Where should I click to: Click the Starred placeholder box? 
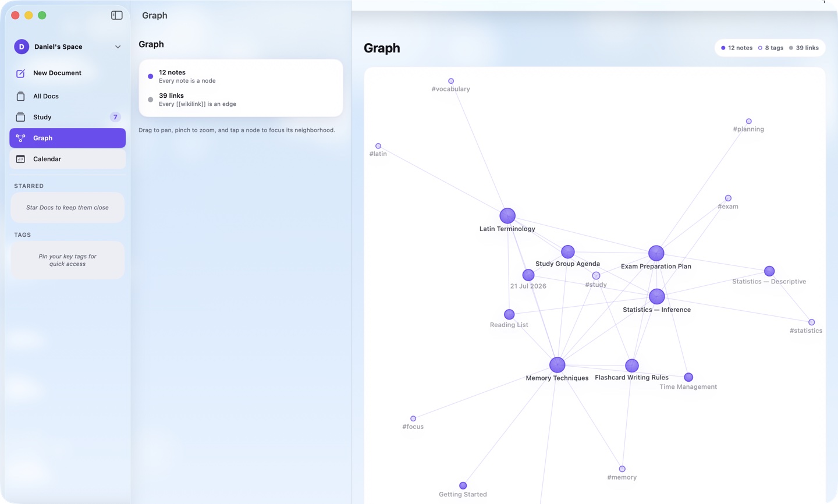[68, 207]
